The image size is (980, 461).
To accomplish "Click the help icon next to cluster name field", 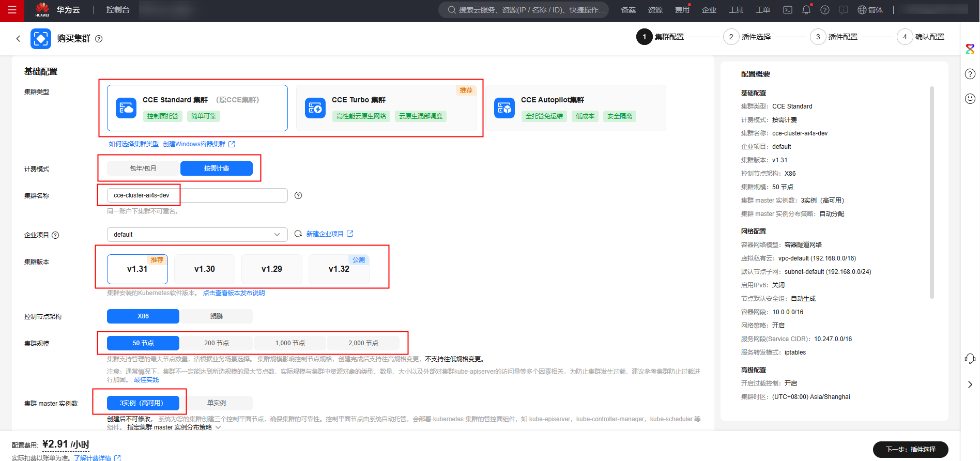I will pos(298,195).
